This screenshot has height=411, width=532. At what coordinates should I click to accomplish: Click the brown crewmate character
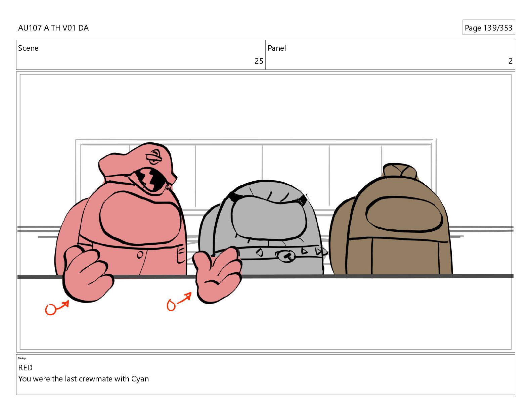coord(391,220)
